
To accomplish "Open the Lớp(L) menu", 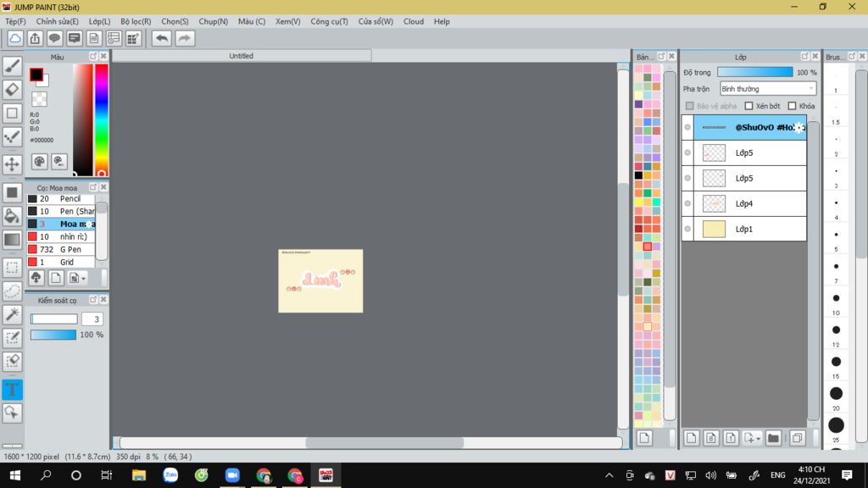I will [100, 21].
